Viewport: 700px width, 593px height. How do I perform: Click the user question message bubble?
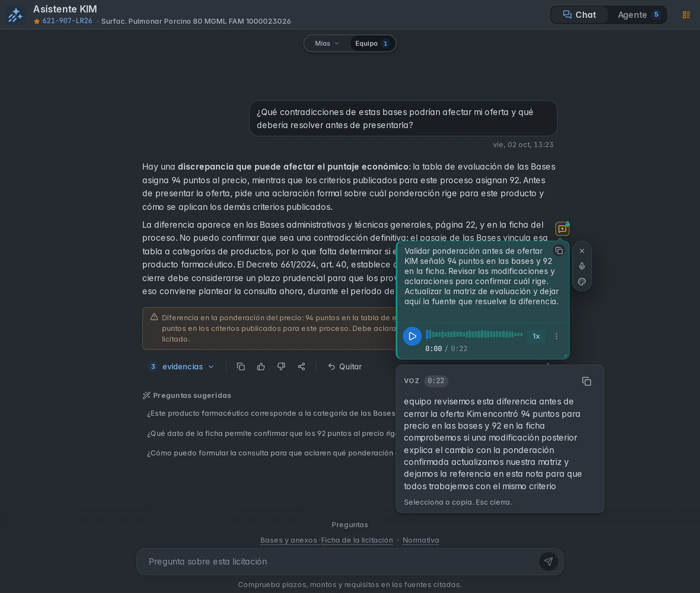point(403,118)
